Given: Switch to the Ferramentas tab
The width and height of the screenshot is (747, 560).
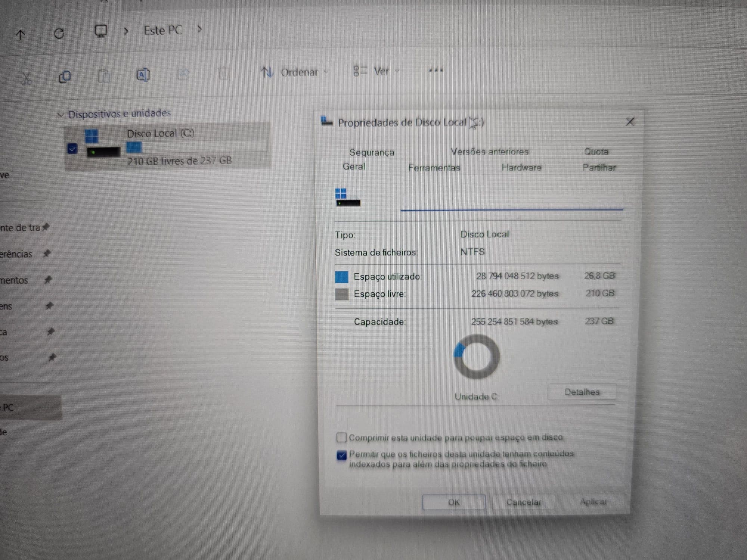Looking at the screenshot, I should pyautogui.click(x=434, y=168).
